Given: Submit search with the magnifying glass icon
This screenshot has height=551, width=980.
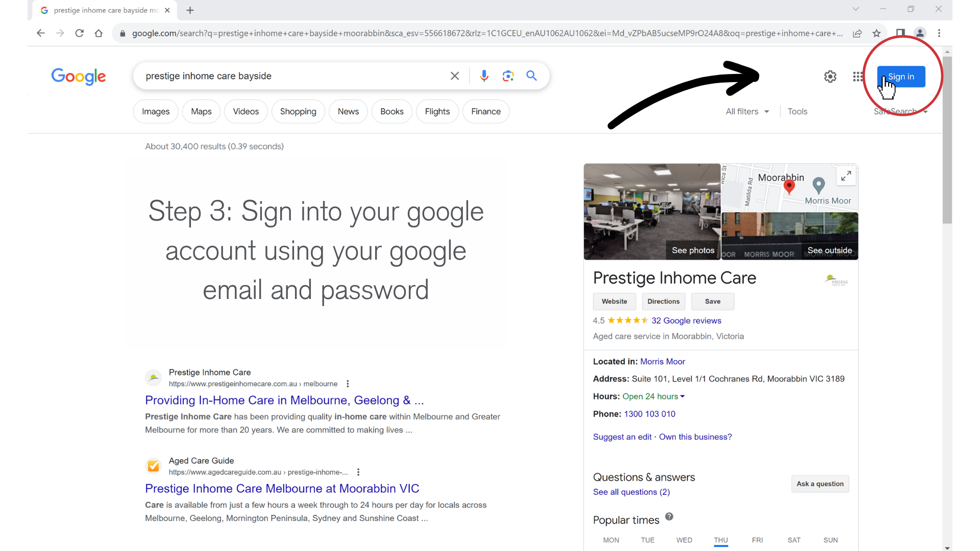Looking at the screenshot, I should click(x=532, y=76).
